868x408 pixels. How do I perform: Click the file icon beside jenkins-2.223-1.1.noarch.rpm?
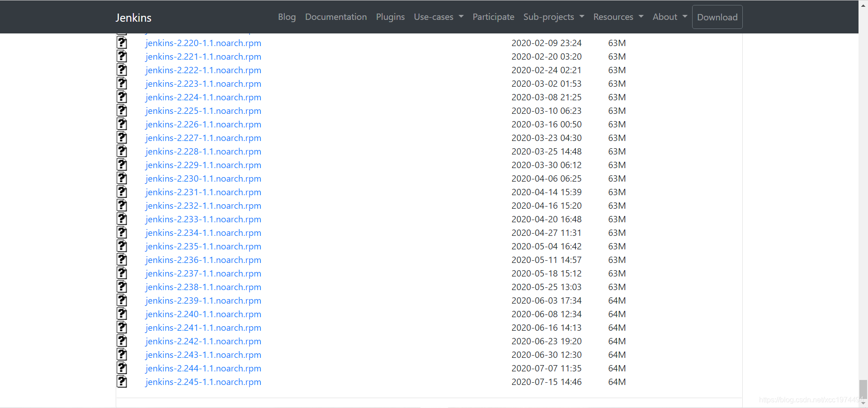point(122,84)
